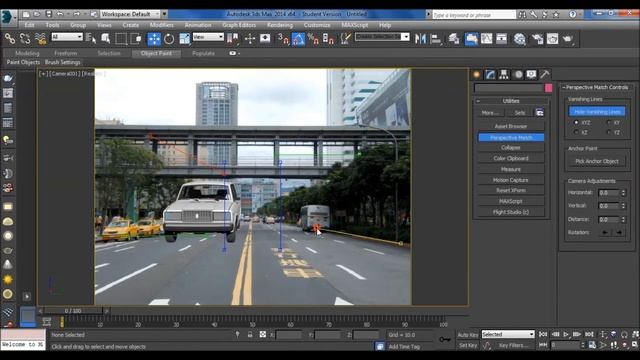Choose the Rectangular Selection Region tool
This screenshot has height=360, width=640.
coord(121,39)
